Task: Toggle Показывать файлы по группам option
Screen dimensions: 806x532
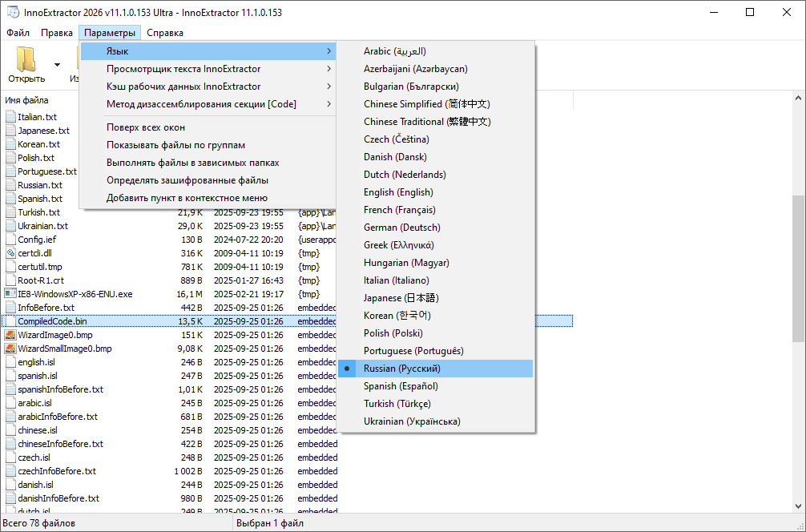Action: [x=175, y=145]
